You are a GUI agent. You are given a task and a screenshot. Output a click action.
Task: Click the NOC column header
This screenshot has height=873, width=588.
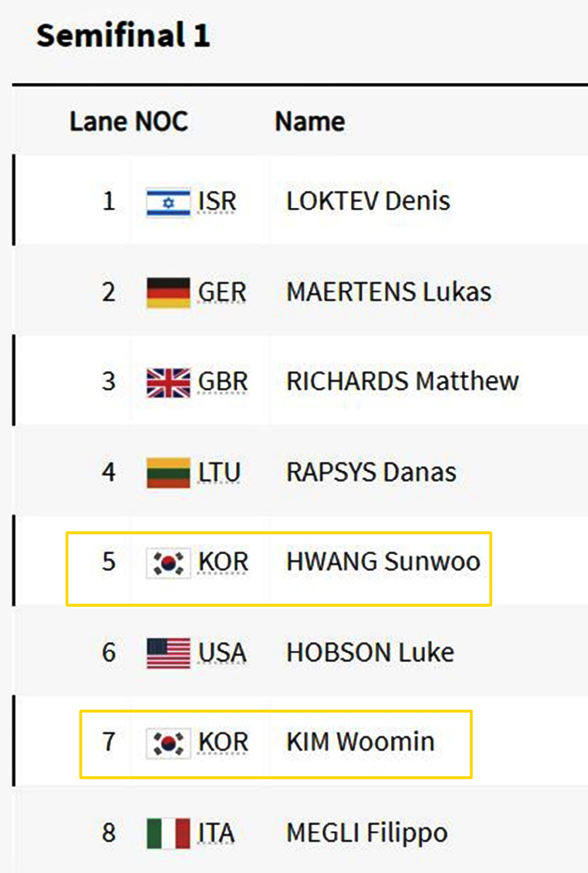[x=161, y=121]
